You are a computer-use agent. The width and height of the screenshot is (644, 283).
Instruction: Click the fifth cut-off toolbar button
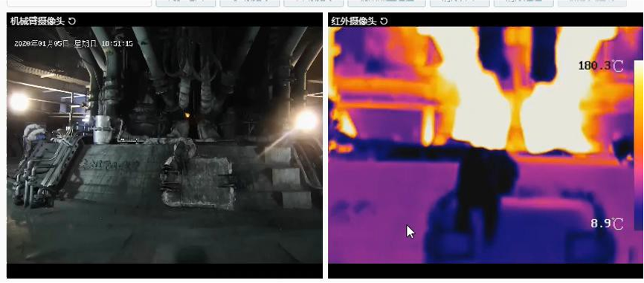coord(460,3)
